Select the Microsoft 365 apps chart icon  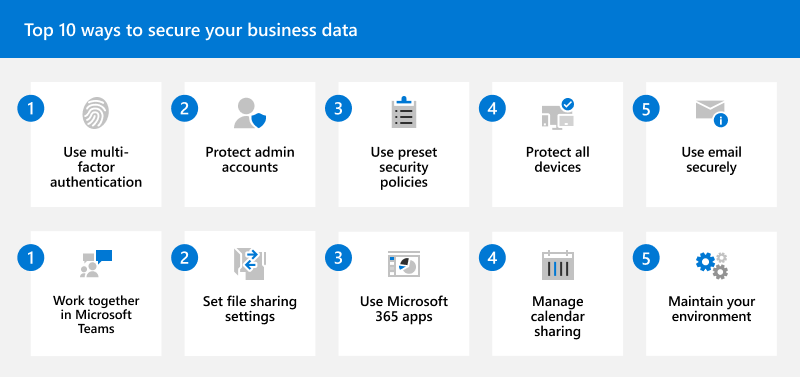point(404,264)
